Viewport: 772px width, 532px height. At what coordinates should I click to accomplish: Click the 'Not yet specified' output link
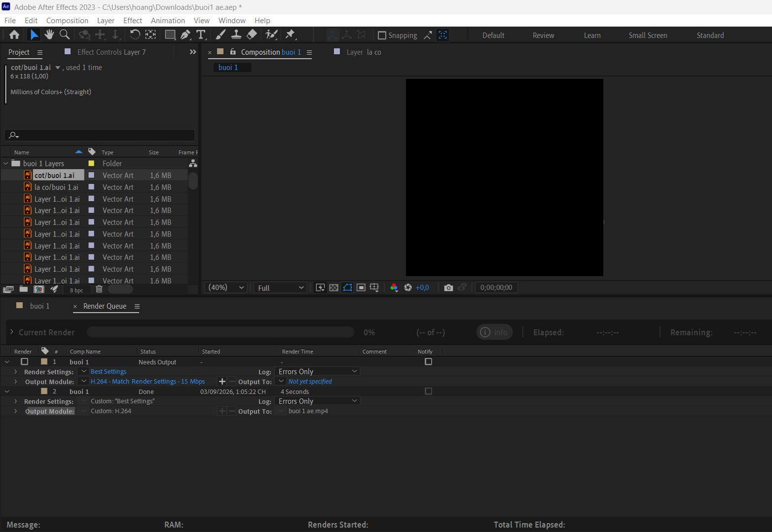tap(310, 381)
